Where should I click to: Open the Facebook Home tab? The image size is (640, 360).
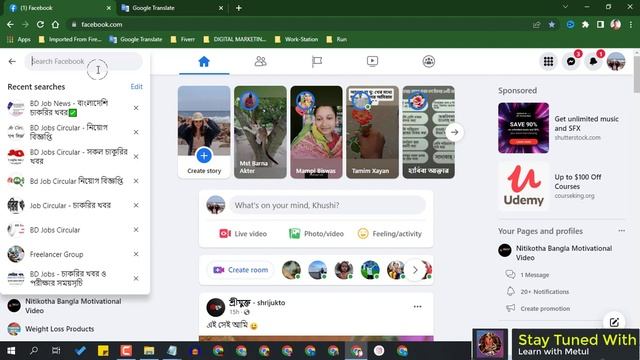(204, 62)
